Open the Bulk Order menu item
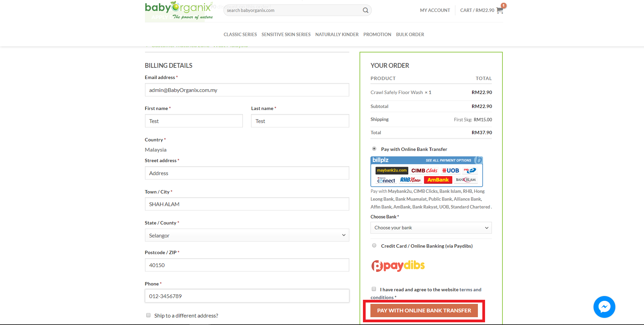Image resolution: width=644 pixels, height=325 pixels. click(410, 34)
